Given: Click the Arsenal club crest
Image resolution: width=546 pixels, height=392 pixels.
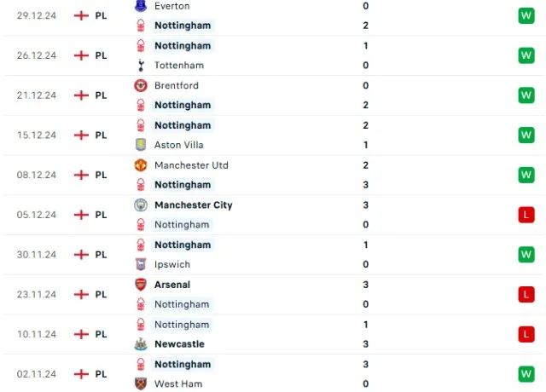Looking at the screenshot, I should coord(141,285).
